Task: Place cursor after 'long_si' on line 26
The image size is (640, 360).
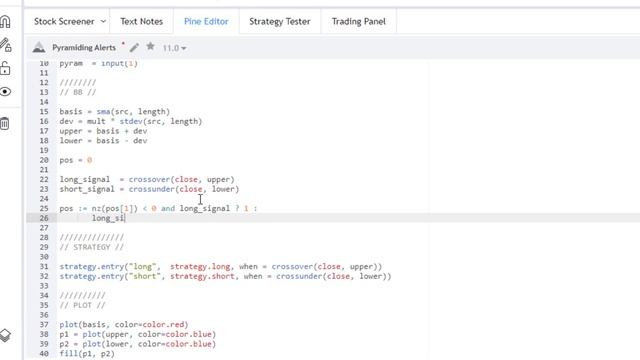Action: pos(125,218)
